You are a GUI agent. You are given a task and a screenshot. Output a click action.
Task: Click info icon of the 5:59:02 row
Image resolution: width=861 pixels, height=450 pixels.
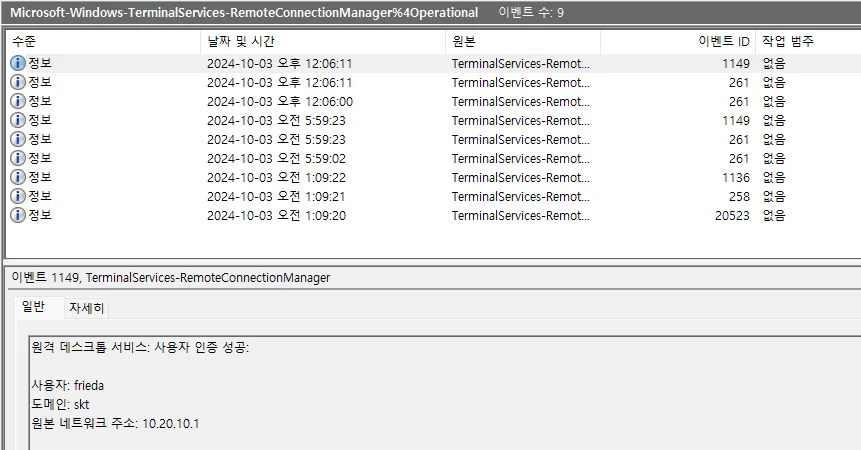coord(18,158)
